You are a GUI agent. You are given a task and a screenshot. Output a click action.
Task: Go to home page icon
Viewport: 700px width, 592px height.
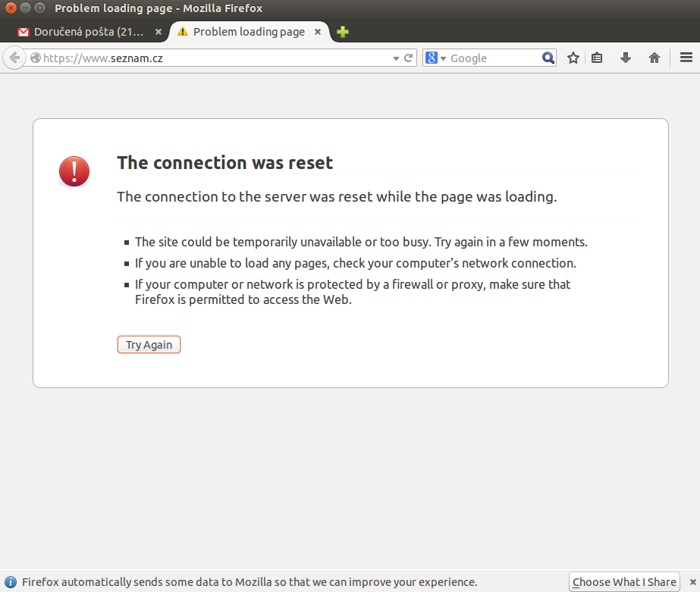[654, 58]
